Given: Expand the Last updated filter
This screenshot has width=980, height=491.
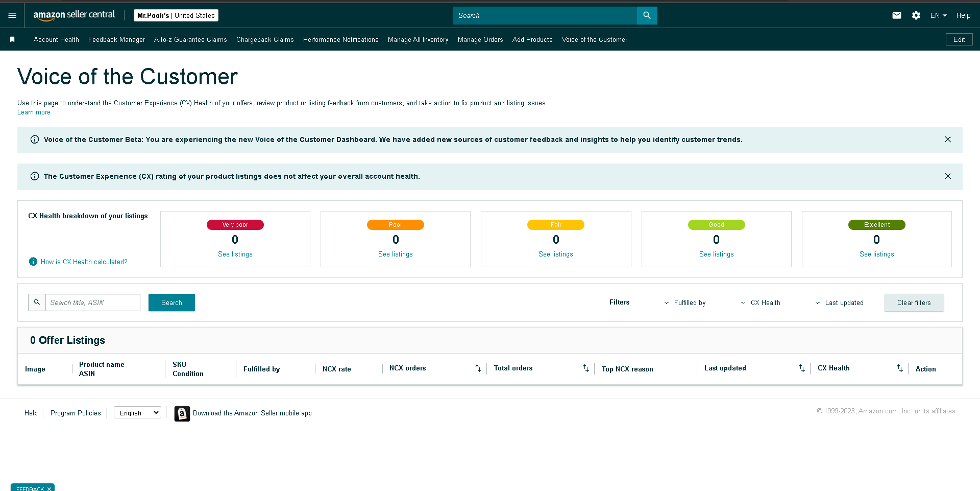Looking at the screenshot, I should pos(839,302).
